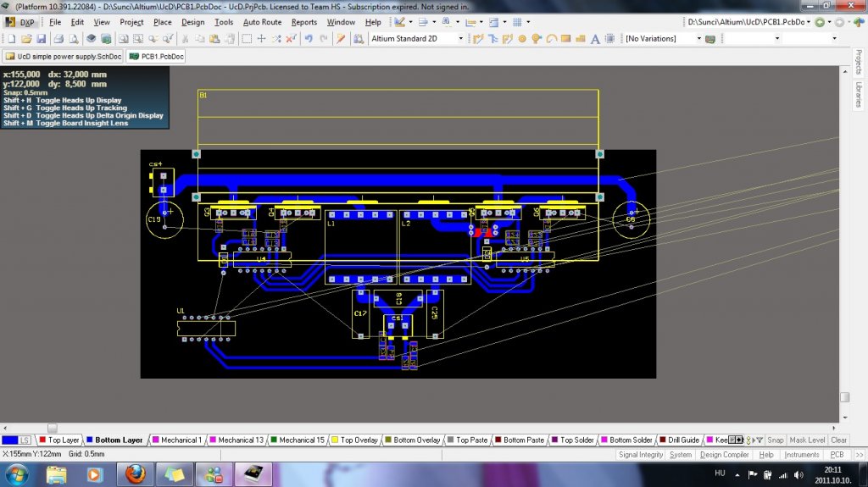Switch to UcD simple power supply.SchDoc tab
This screenshot has height=487, width=868.
tap(64, 57)
